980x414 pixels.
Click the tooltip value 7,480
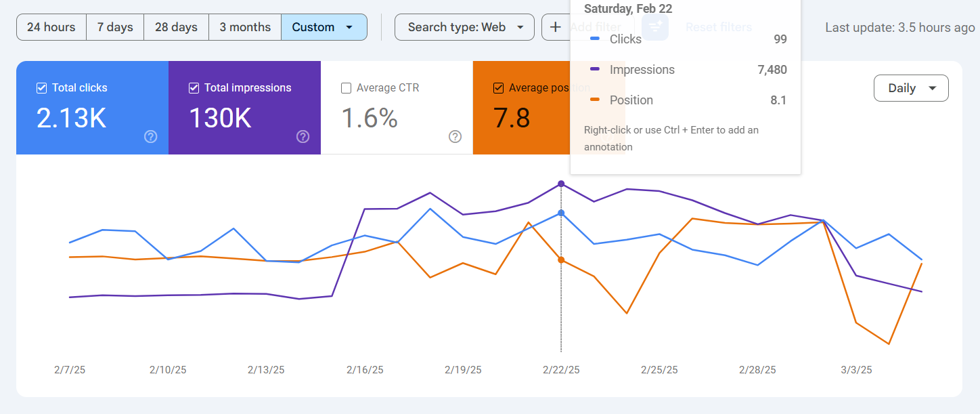click(772, 70)
